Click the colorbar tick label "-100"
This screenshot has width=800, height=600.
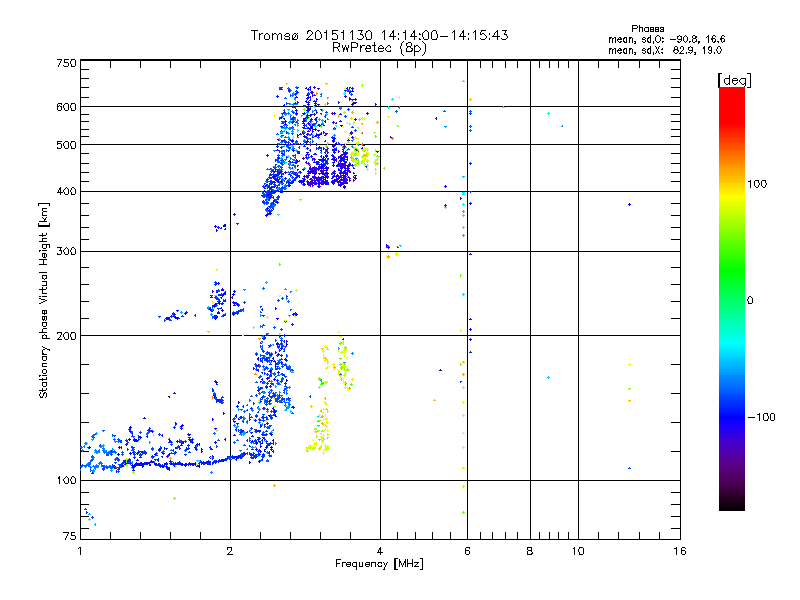tap(761, 417)
